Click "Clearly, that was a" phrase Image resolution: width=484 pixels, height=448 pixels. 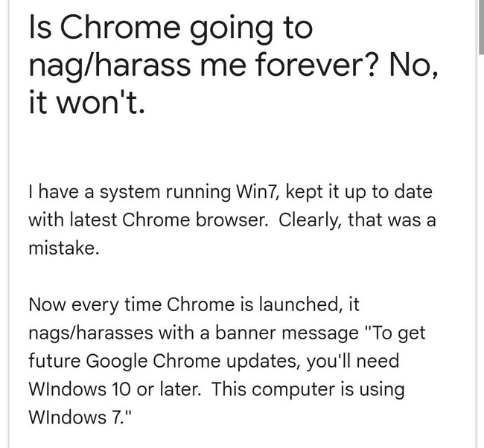click(357, 220)
